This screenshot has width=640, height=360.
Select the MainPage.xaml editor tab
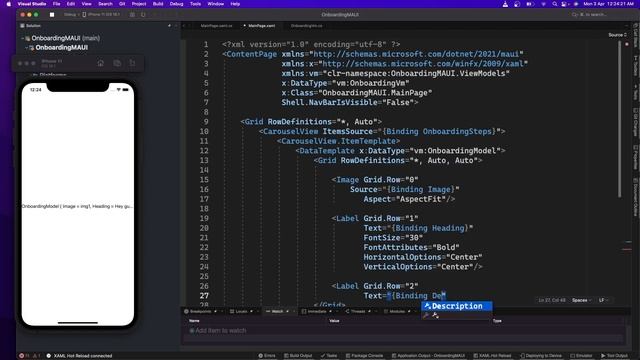[x=261, y=26]
